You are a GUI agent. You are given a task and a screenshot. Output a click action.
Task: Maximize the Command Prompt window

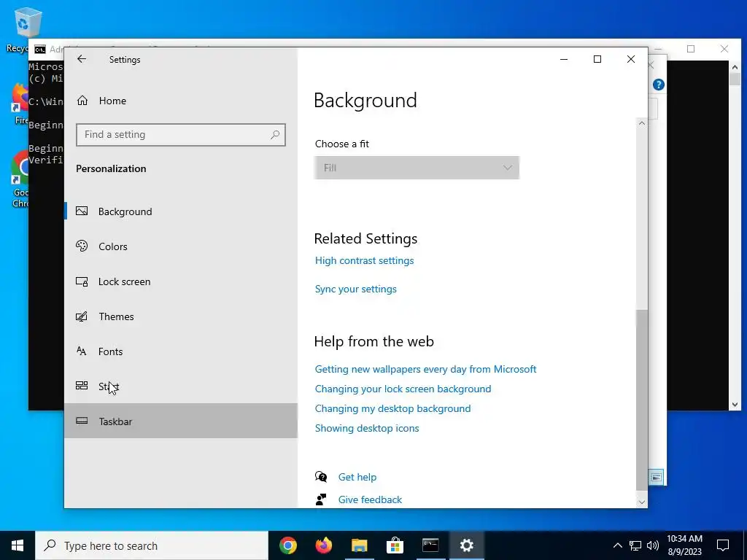pos(691,49)
